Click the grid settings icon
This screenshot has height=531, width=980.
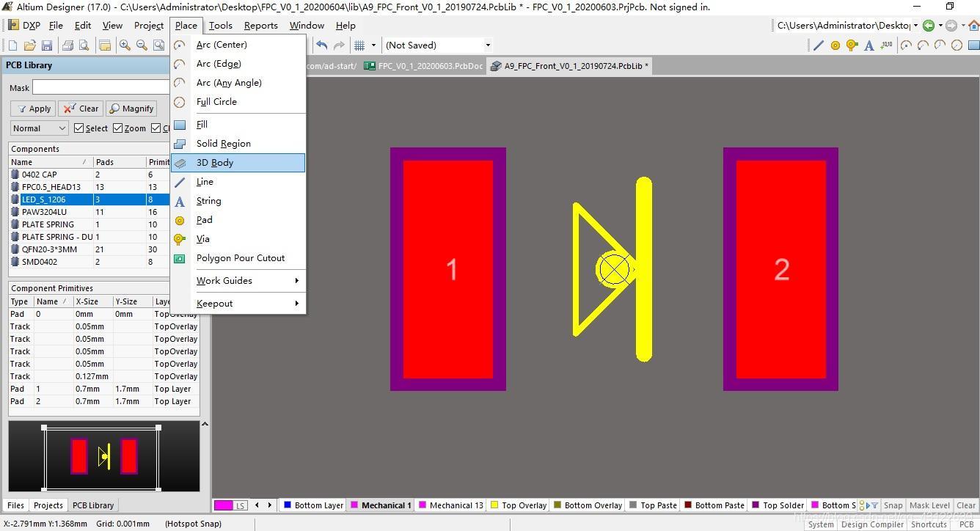pos(359,45)
